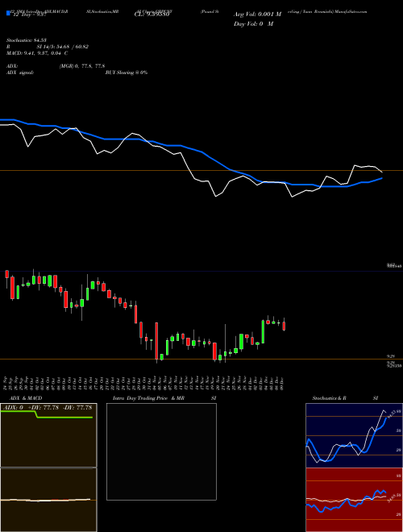
Task: Click the 'MACD: 9.41, 9.37, 0.04 C' line
Action: click(x=37, y=53)
